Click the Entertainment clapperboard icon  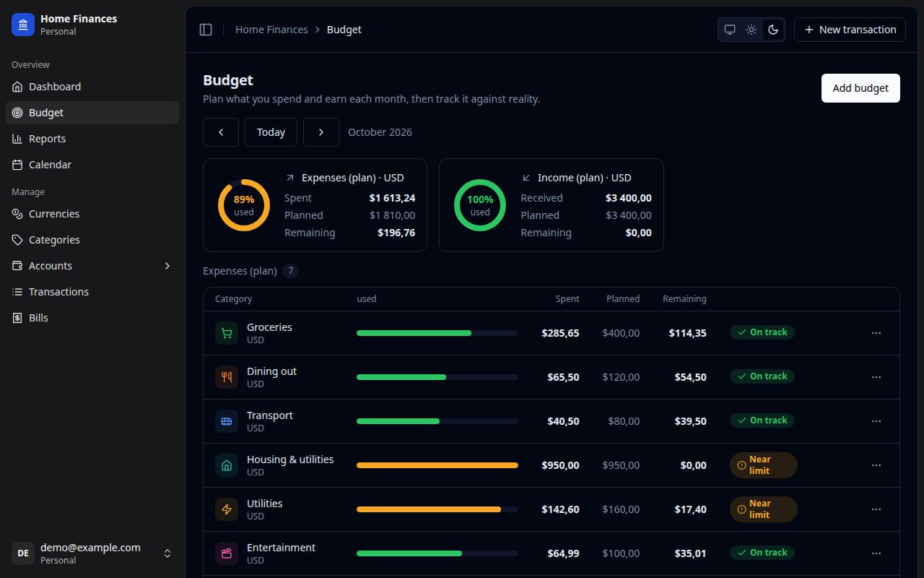tap(227, 553)
